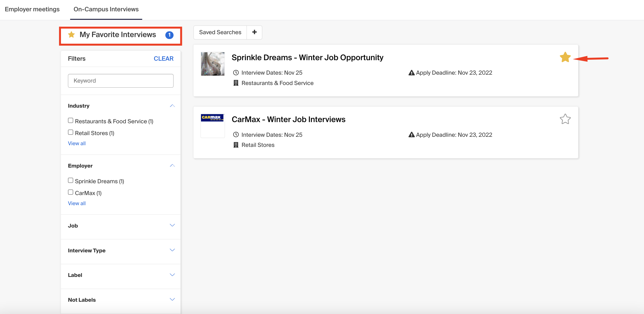644x314 pixels.
Task: Collapse the Industry filter section
Action: point(172,106)
